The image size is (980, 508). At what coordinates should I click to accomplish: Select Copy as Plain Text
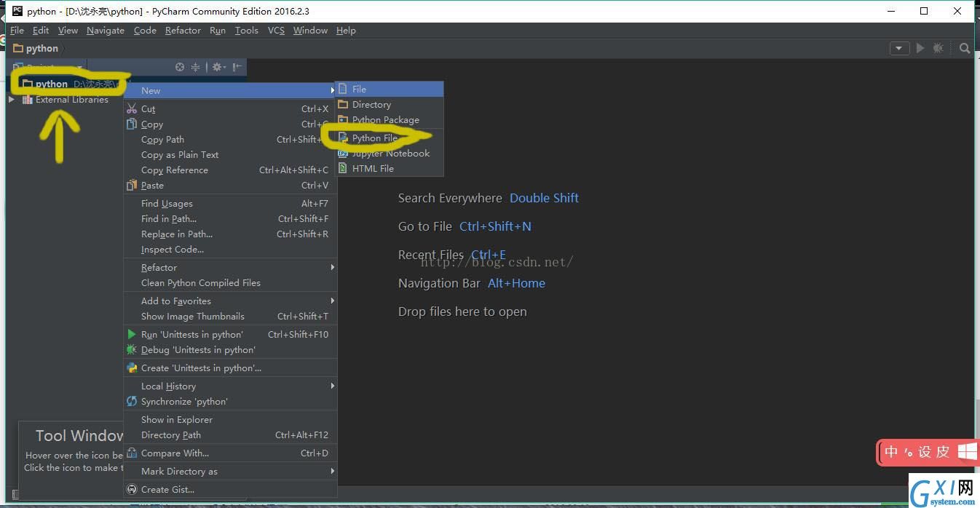tap(230, 154)
